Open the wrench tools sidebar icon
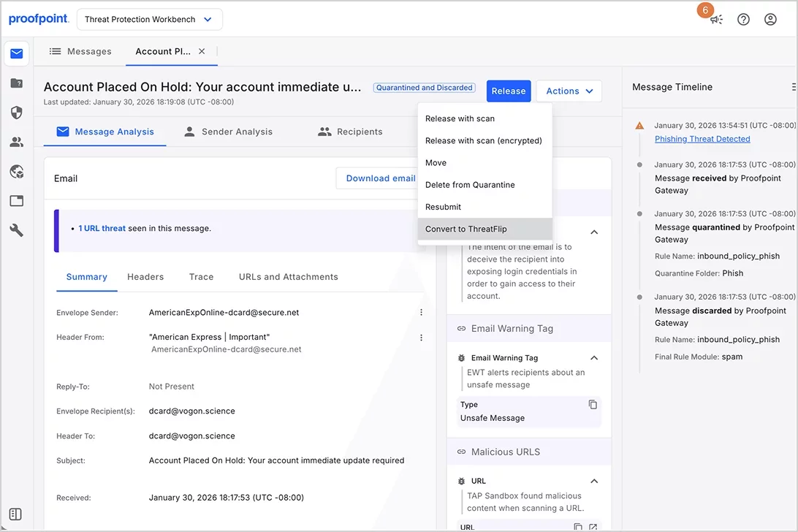 (16, 230)
